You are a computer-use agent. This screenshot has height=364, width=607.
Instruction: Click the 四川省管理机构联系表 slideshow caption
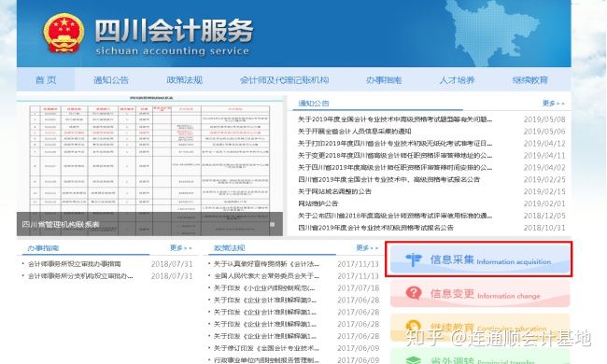coord(61,224)
